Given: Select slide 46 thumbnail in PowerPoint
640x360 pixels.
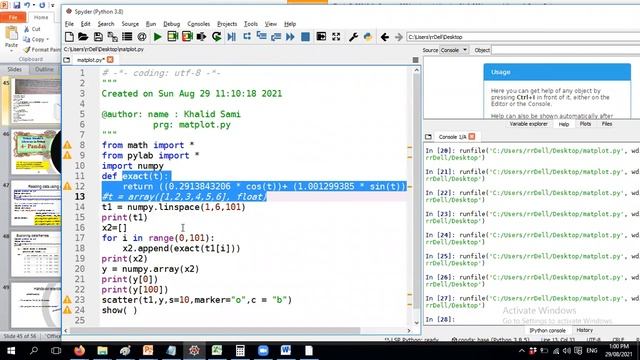Looking at the screenshot, I should coord(35,151).
